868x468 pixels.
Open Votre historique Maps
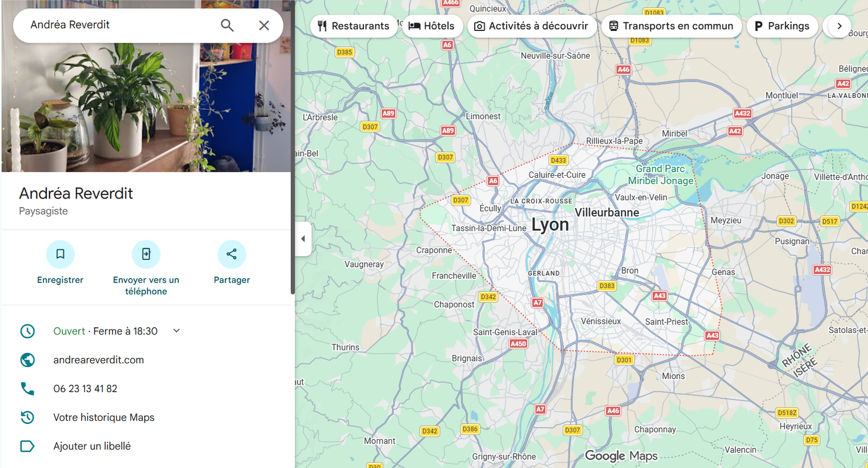point(104,418)
